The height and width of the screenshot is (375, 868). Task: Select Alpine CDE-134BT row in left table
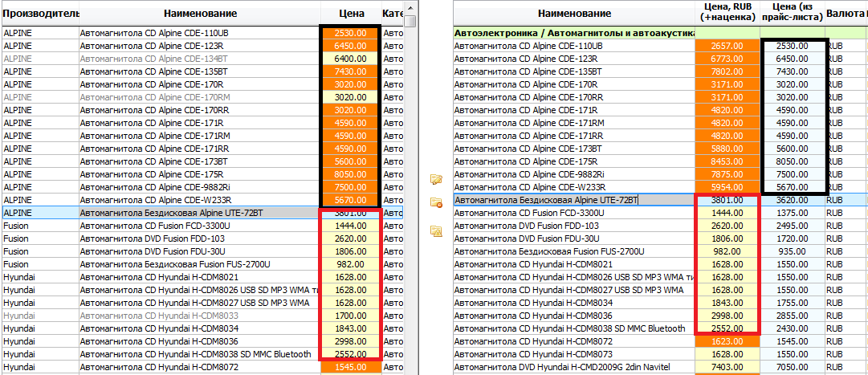pyautogui.click(x=202, y=59)
